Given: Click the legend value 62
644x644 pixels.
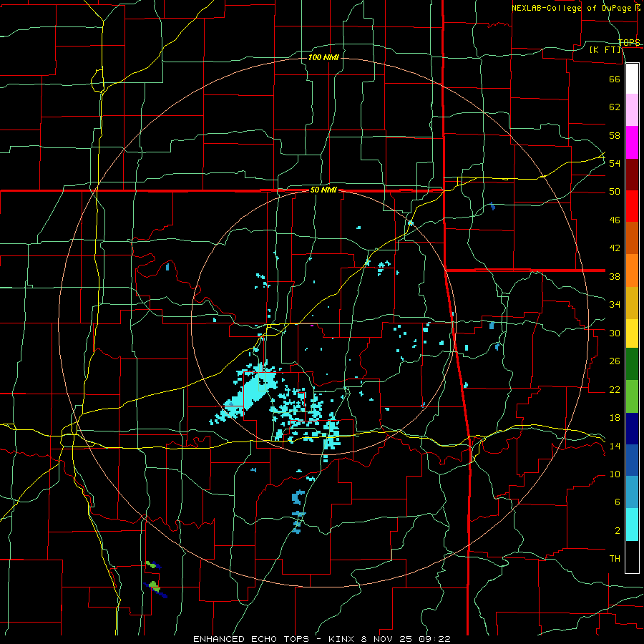Looking at the screenshot, I should (615, 107).
